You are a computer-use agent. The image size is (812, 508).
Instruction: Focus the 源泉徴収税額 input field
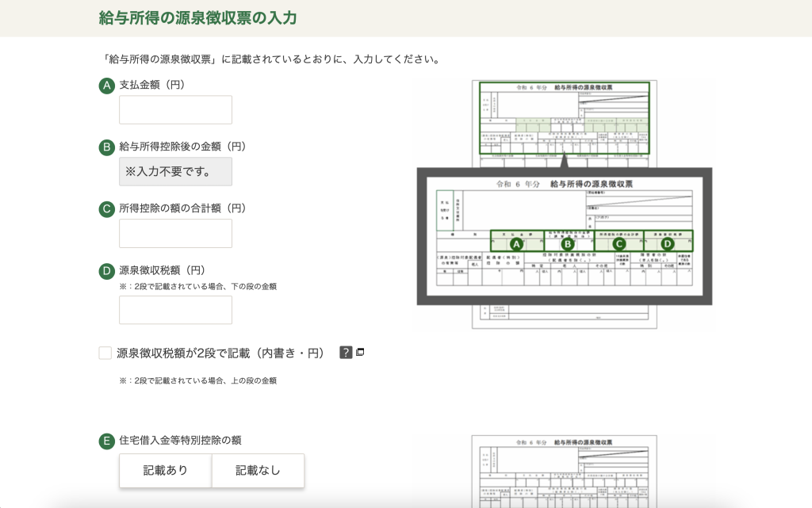click(175, 310)
